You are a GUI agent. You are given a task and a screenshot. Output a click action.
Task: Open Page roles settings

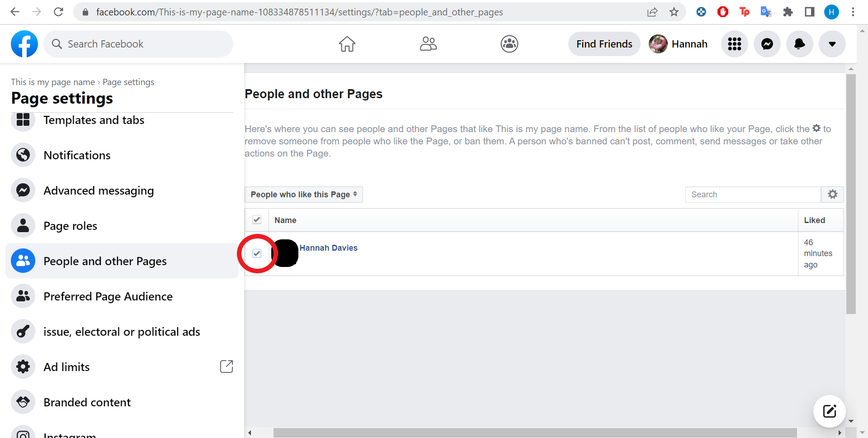[x=122, y=226]
